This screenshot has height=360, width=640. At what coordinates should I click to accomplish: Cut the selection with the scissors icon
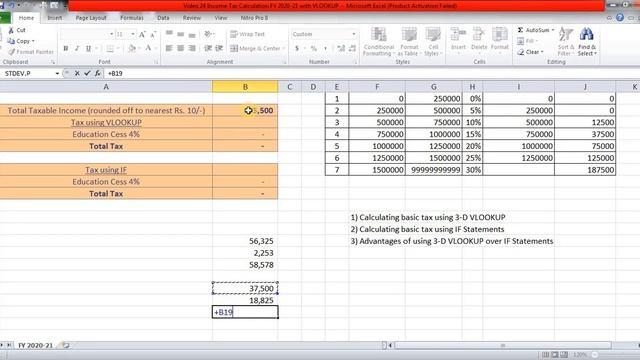coord(11,30)
